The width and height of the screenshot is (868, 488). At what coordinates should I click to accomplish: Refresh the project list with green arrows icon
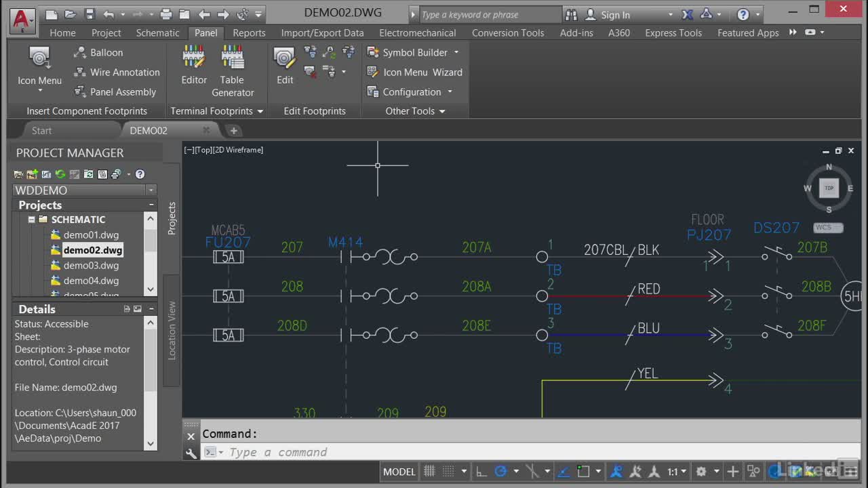60,174
